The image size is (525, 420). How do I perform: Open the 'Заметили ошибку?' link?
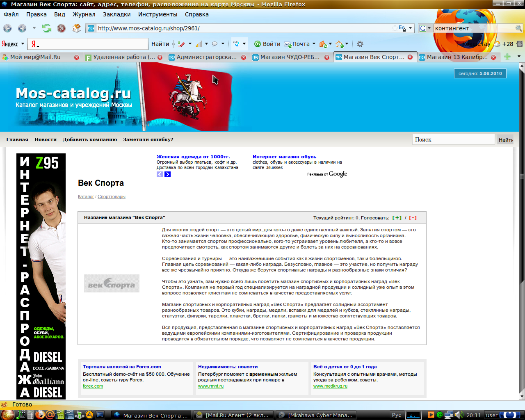[x=148, y=139]
